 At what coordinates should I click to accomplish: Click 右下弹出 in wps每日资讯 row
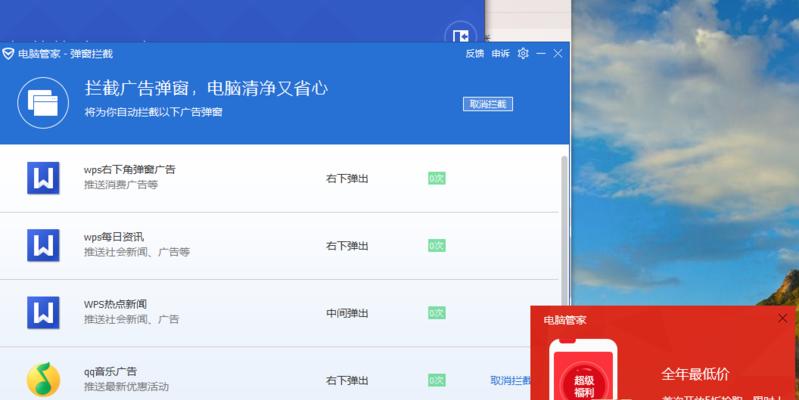click(x=347, y=246)
